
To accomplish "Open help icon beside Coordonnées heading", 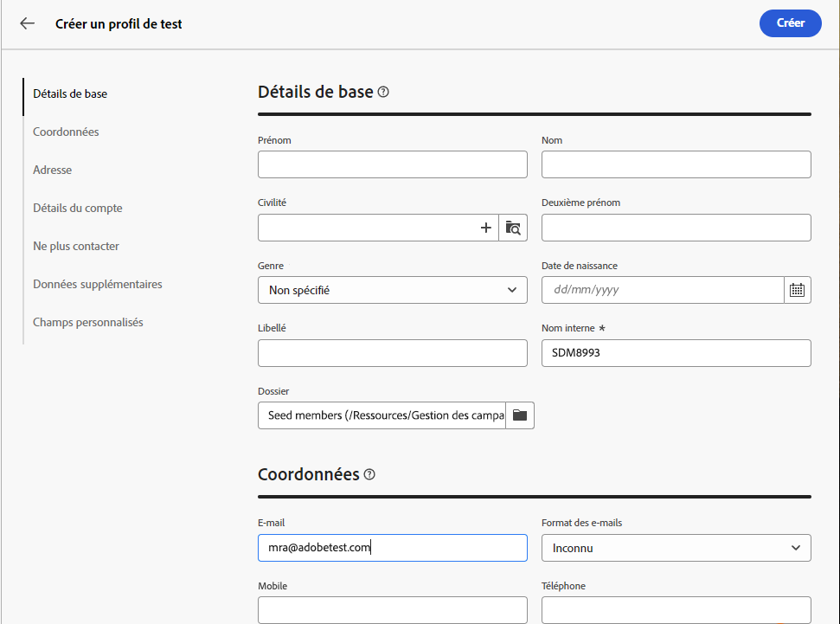I will click(369, 474).
